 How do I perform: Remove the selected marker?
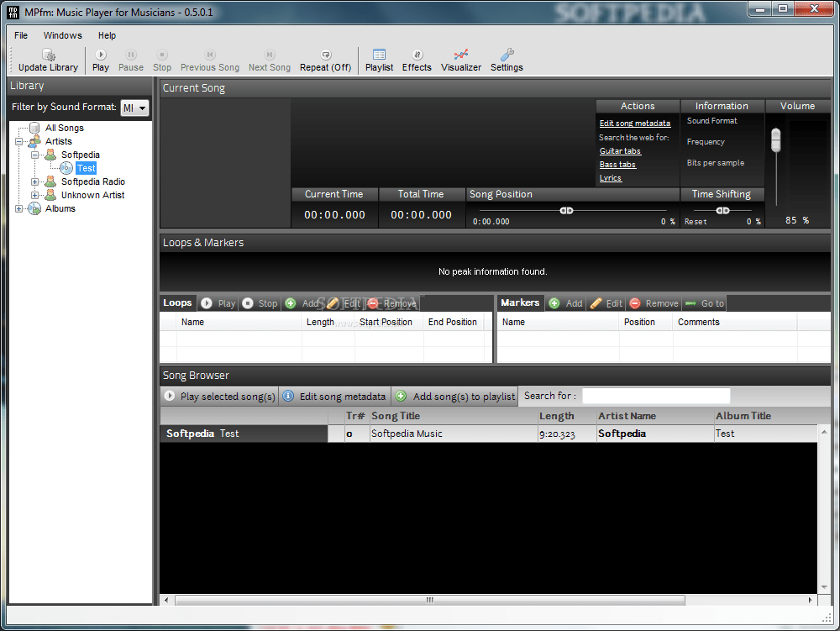coord(654,303)
